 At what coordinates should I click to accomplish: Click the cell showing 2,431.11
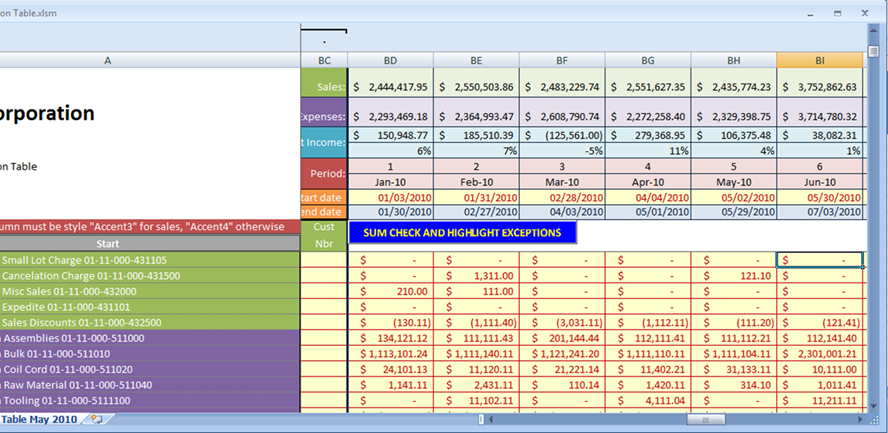click(x=476, y=385)
